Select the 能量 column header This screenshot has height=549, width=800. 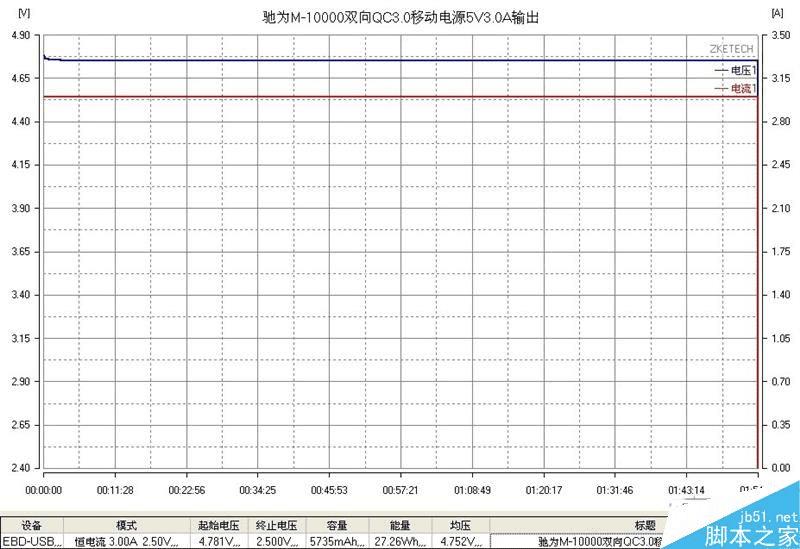(400, 525)
